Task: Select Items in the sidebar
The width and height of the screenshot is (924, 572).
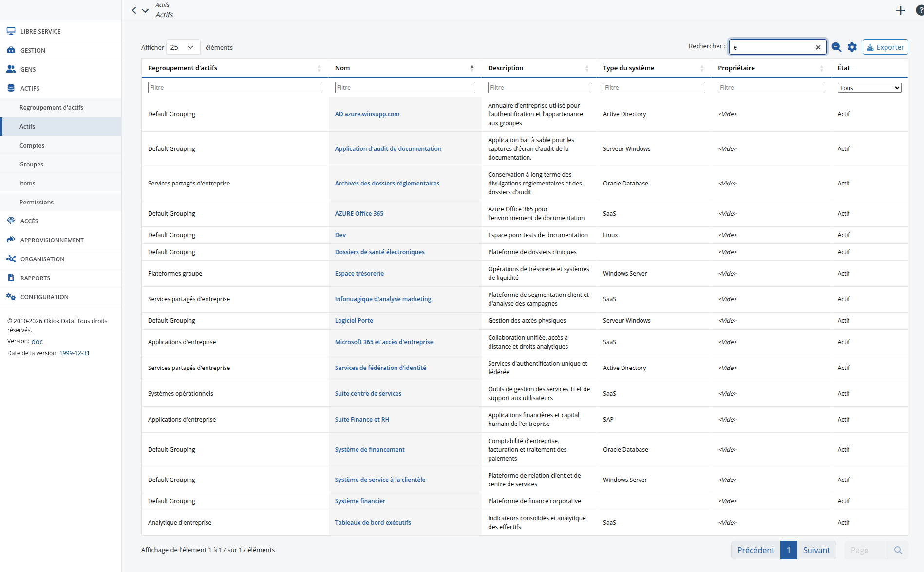Action: (x=61, y=183)
